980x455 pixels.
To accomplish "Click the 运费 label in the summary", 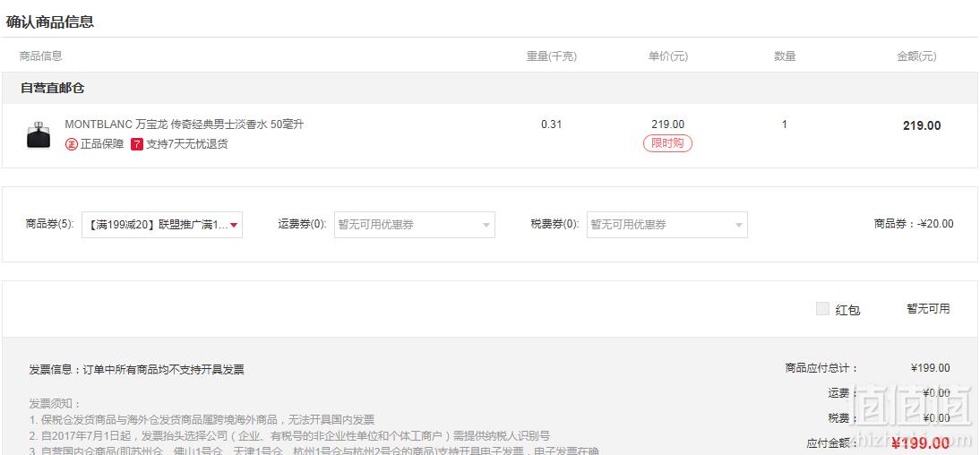I will point(842,393).
